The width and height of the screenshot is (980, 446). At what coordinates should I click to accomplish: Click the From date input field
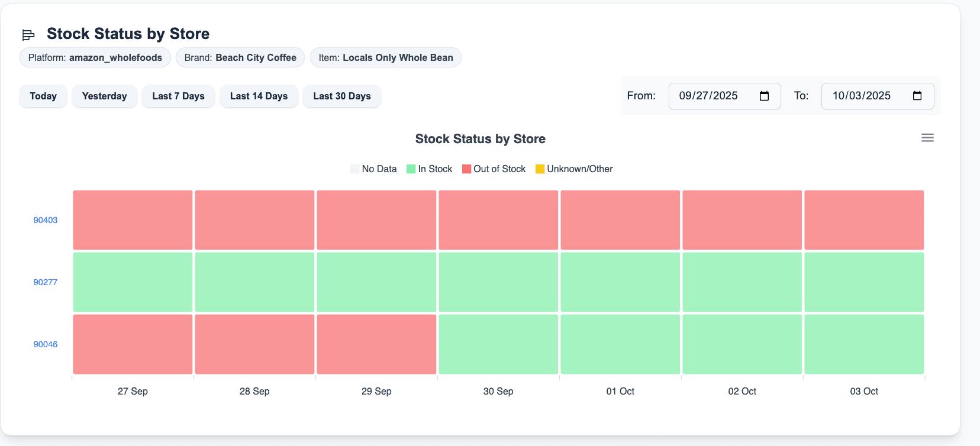(710, 96)
